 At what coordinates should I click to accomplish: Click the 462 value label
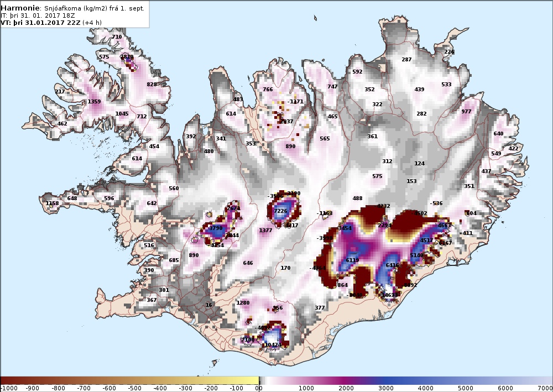click(x=62, y=124)
